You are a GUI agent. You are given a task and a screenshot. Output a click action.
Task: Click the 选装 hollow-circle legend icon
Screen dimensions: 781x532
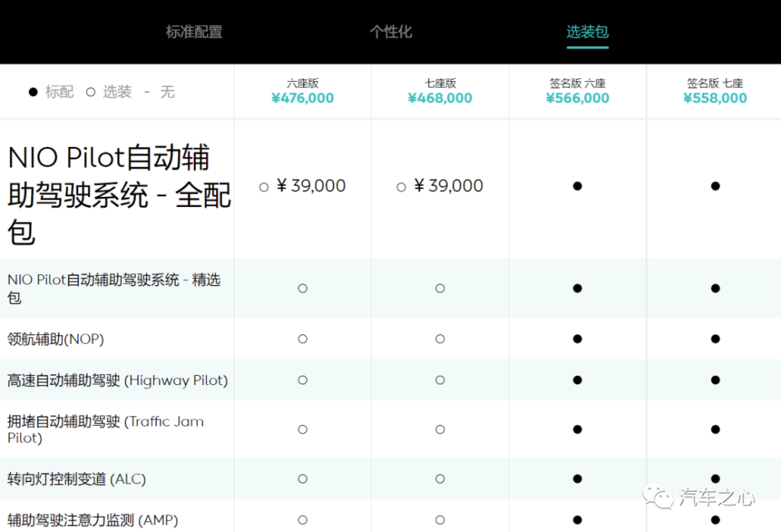click(90, 91)
